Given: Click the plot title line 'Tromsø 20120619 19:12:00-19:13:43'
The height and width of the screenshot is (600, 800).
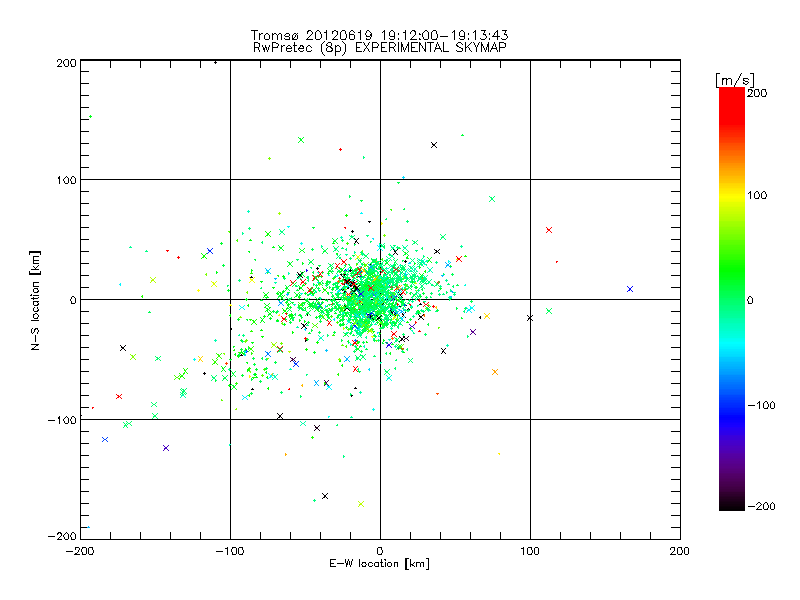Looking at the screenshot, I should click(x=379, y=35).
